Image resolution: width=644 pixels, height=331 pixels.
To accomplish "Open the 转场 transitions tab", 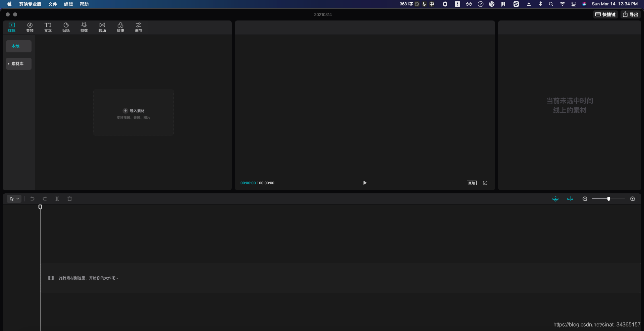I will pos(102,27).
